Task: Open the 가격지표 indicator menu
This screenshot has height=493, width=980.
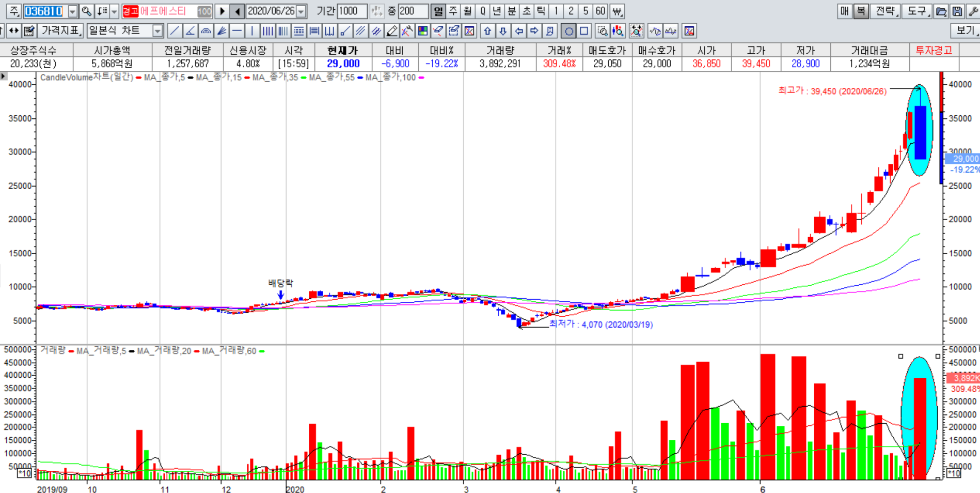Action: pyautogui.click(x=61, y=31)
